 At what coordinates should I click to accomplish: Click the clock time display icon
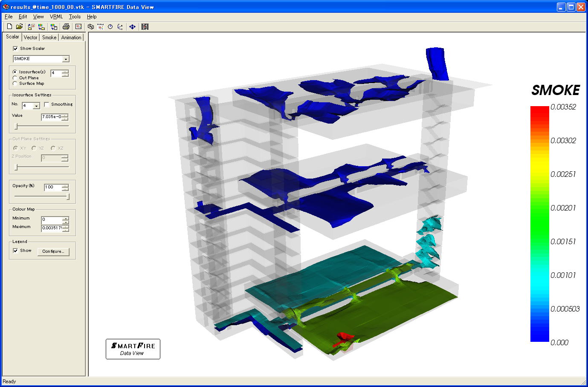[110, 26]
